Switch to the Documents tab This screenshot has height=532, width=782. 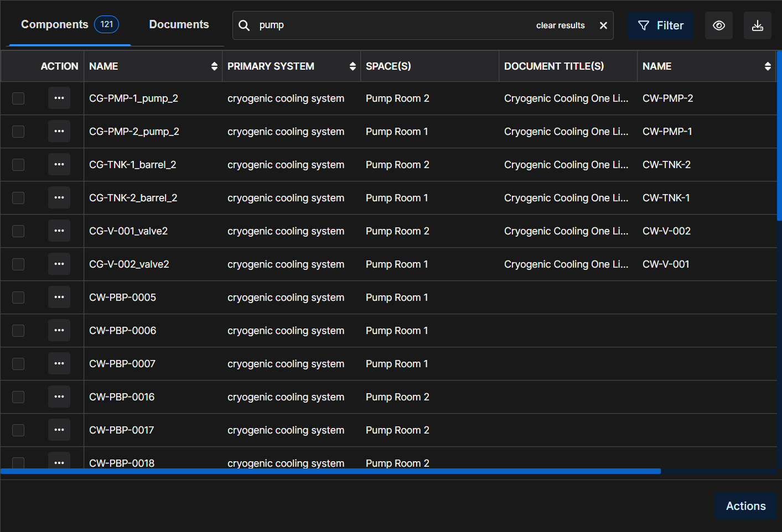[179, 24]
